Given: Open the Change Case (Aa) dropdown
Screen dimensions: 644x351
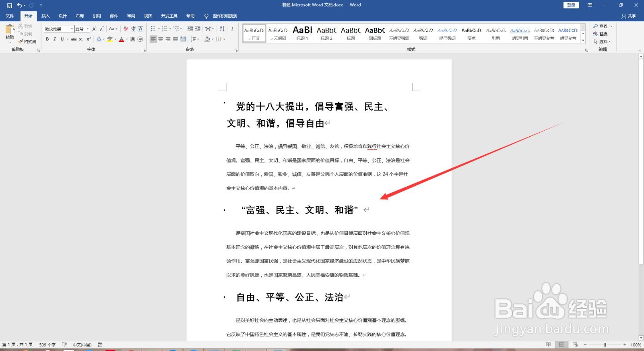Looking at the screenshot, I should click(113, 29).
